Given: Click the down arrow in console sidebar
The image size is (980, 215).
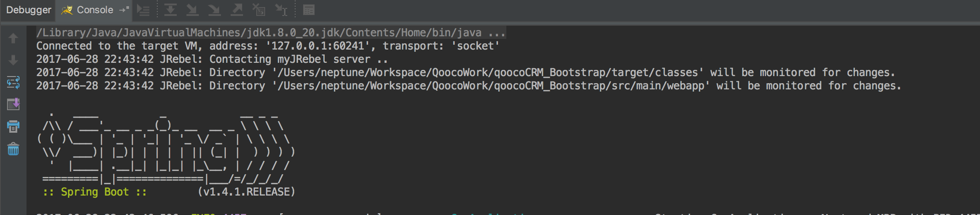Looking at the screenshot, I should tap(13, 60).
